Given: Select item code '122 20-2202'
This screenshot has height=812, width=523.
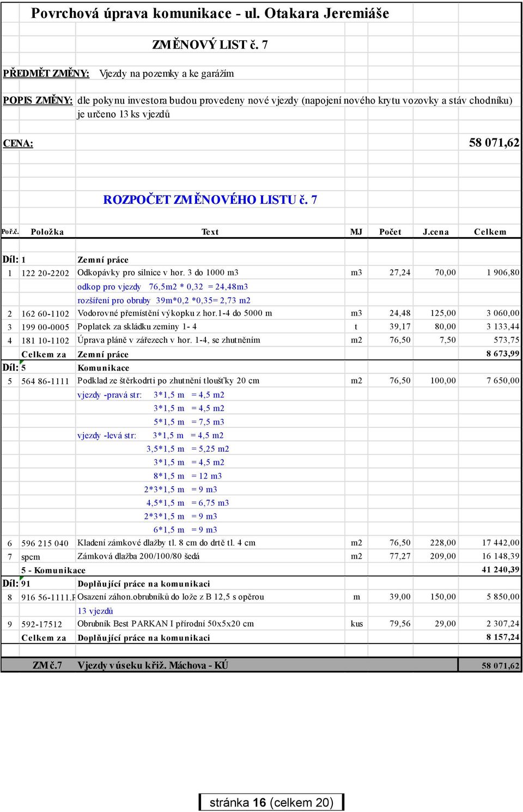Looking at the screenshot, I should point(45,273).
